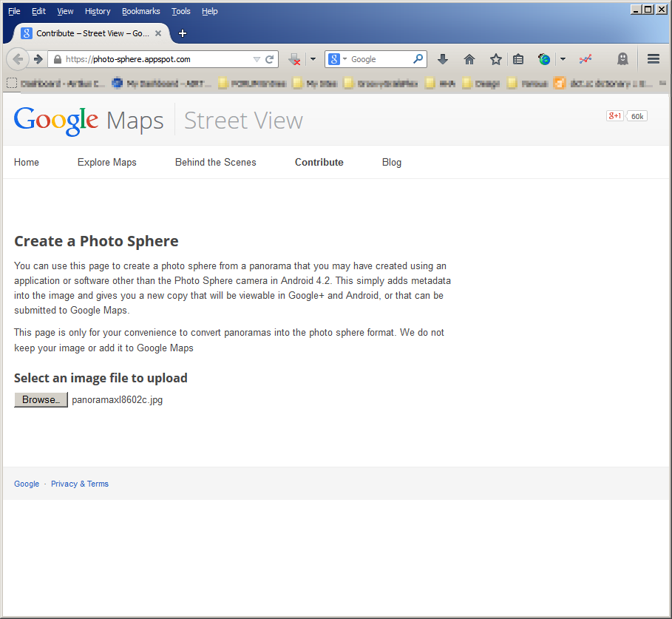
Task: Click the Browse button to choose a file
Action: pos(41,399)
